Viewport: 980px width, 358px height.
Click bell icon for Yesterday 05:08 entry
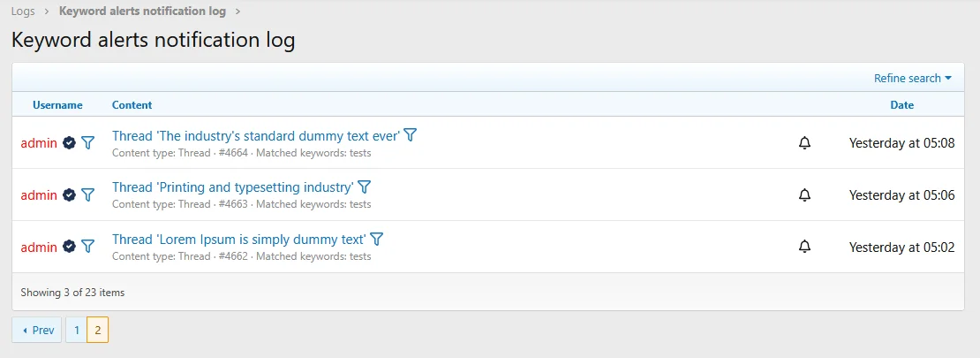click(x=804, y=143)
